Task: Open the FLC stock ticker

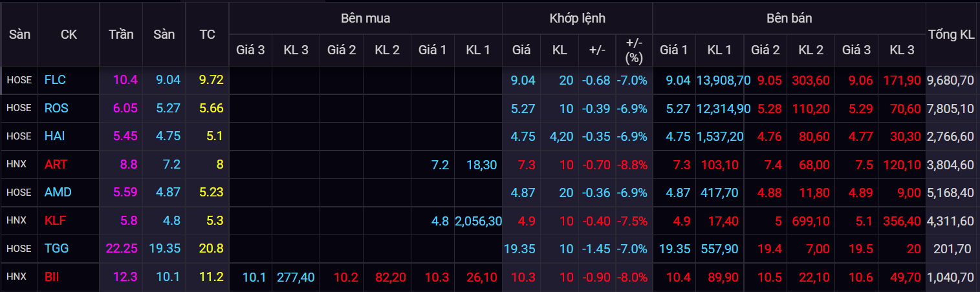Action: coord(55,80)
